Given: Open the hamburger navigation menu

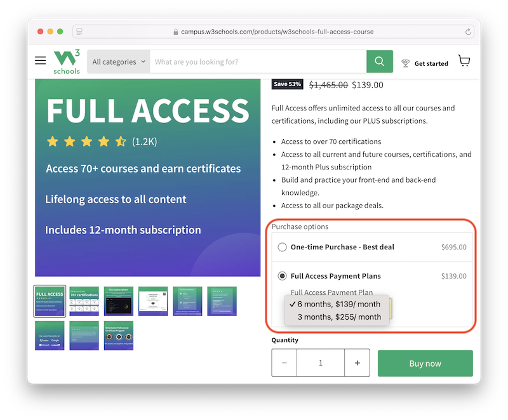Looking at the screenshot, I should tap(40, 60).
